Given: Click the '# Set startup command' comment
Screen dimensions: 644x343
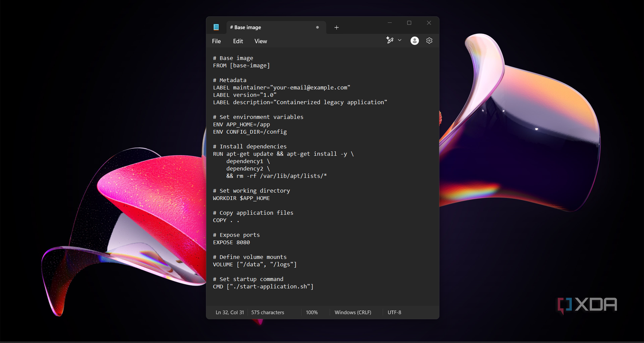Looking at the screenshot, I should [x=248, y=279].
